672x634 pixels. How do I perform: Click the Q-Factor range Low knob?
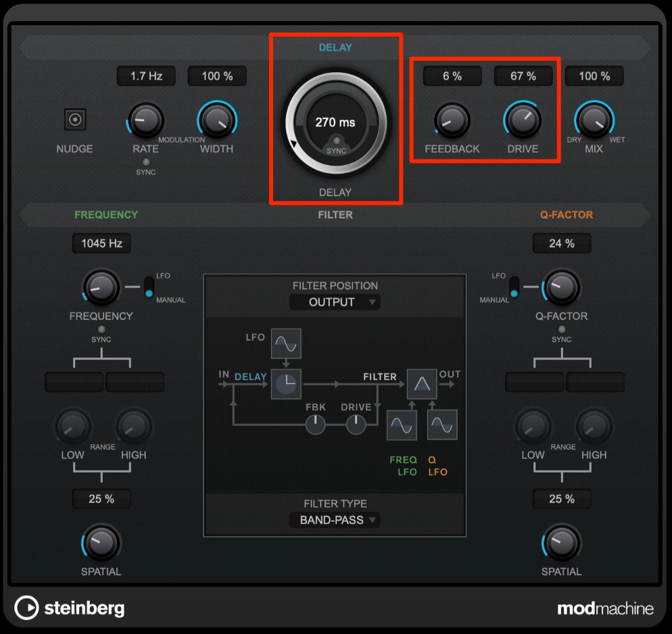[x=533, y=426]
